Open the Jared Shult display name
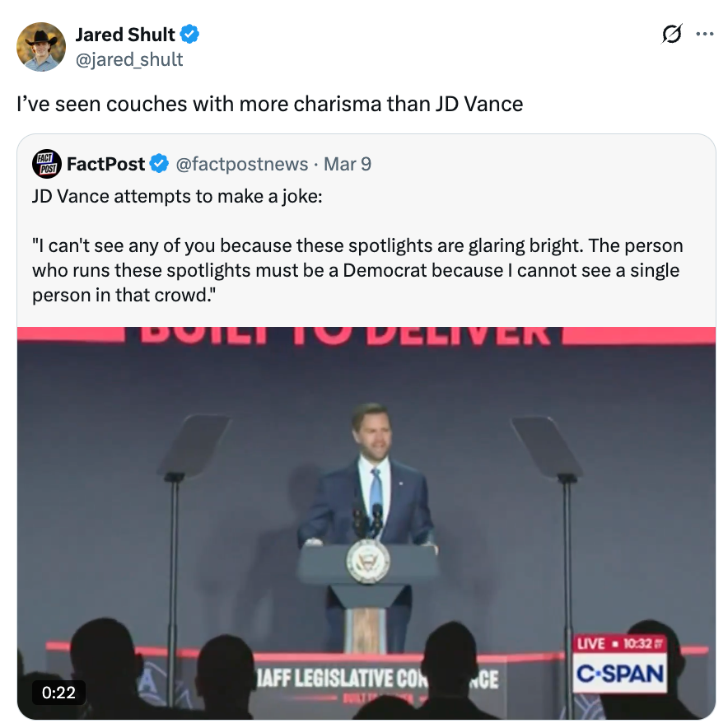Image resolution: width=728 pixels, height=728 pixels. pos(125,35)
